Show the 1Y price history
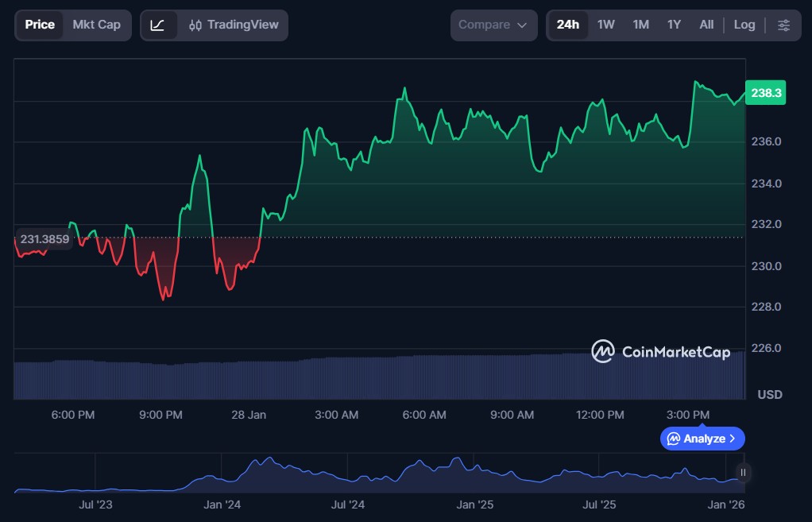812x522 pixels. click(x=674, y=25)
